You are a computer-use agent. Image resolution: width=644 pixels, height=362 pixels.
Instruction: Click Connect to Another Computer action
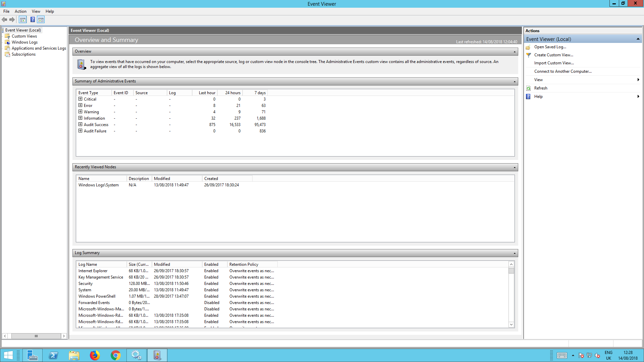[563, 71]
